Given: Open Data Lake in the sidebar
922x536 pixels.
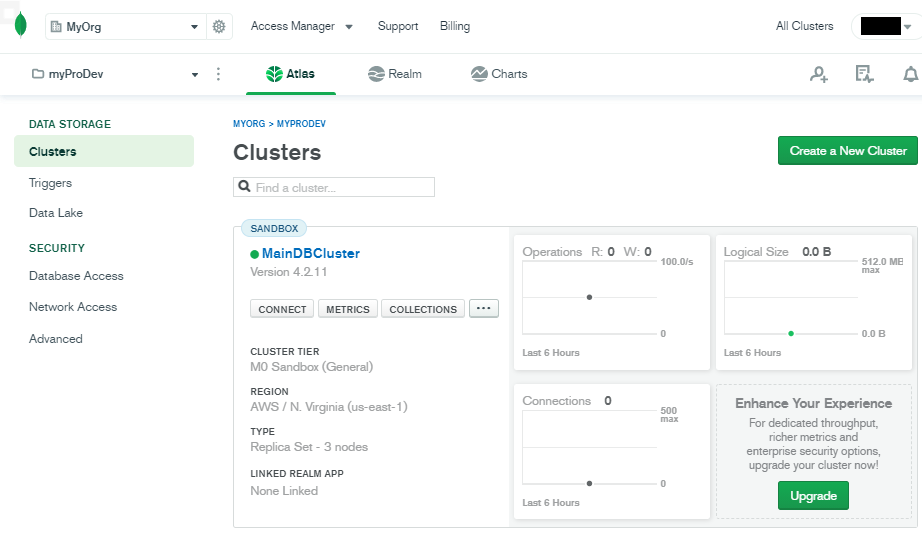Looking at the screenshot, I should coord(56,213).
